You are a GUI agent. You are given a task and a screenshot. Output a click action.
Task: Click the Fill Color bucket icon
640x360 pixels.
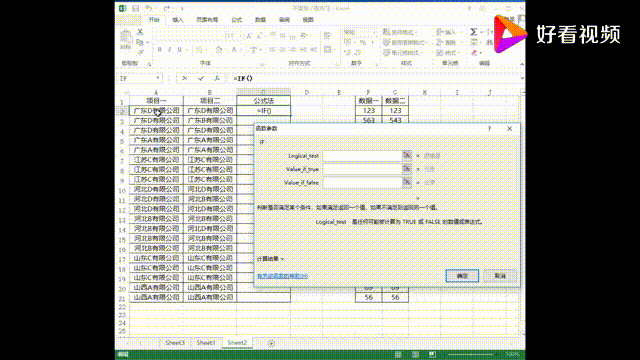tap(219, 50)
